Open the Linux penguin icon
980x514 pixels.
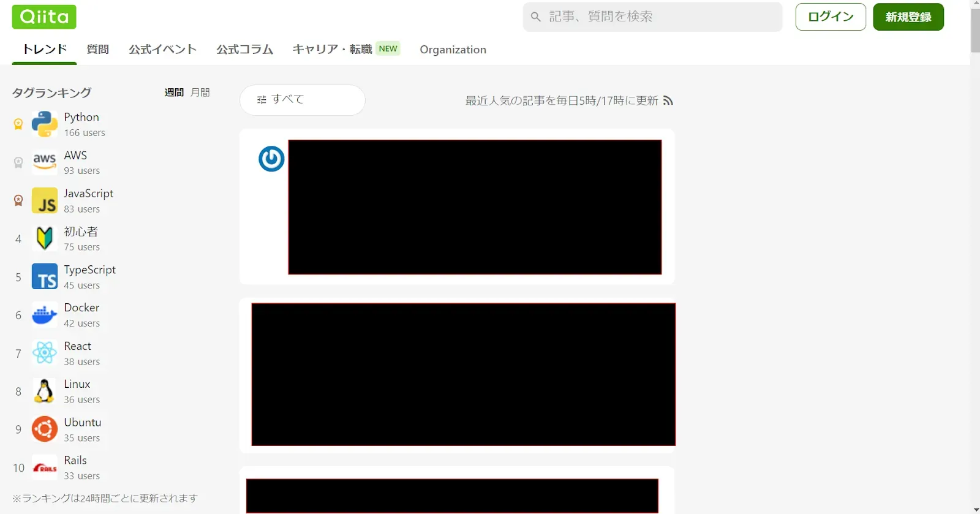[44, 391]
